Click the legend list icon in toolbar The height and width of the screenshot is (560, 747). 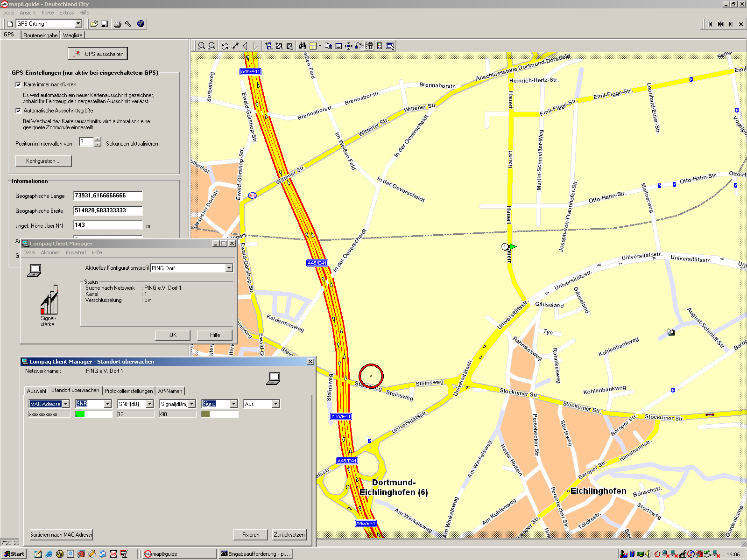(380, 46)
